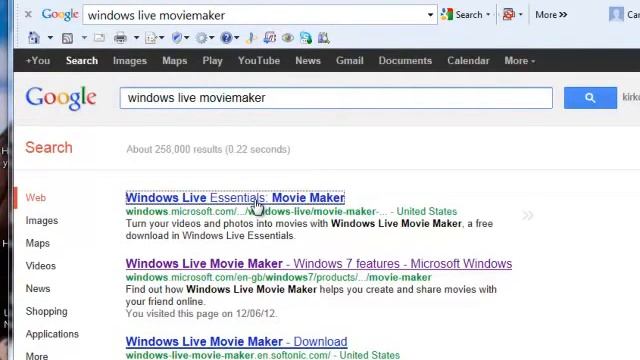The height and width of the screenshot is (360, 640).
Task: Click the main Google search input field
Action: point(336,98)
